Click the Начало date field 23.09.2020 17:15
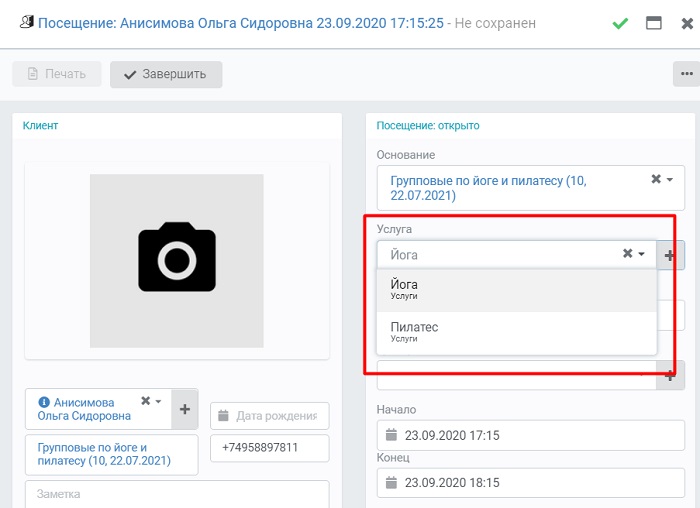The image size is (700, 508). point(530,435)
